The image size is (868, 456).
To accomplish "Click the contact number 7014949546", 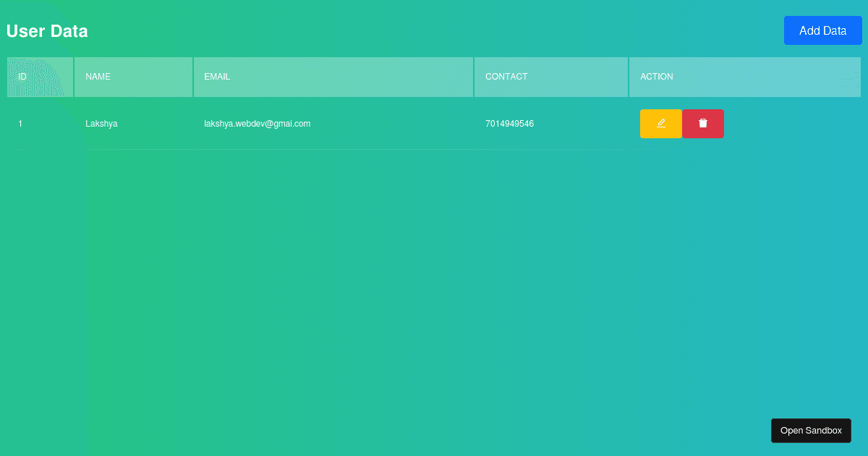I will coord(511,124).
